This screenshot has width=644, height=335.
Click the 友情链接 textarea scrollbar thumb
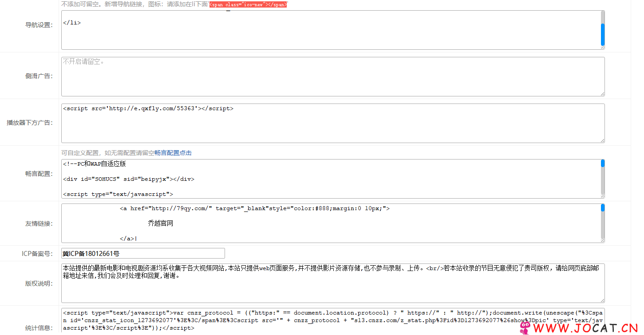tap(603, 207)
